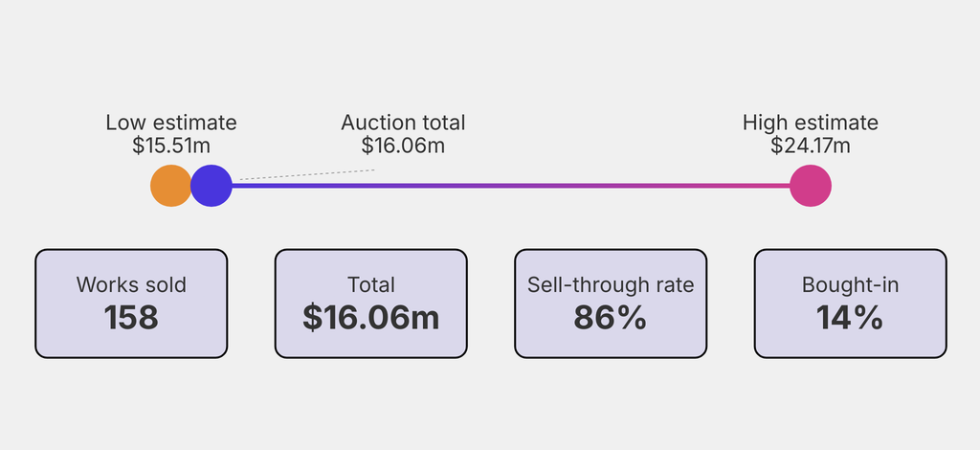Image resolution: width=980 pixels, height=450 pixels.
Task: Select the blue Auction total dot
Action: click(x=212, y=186)
